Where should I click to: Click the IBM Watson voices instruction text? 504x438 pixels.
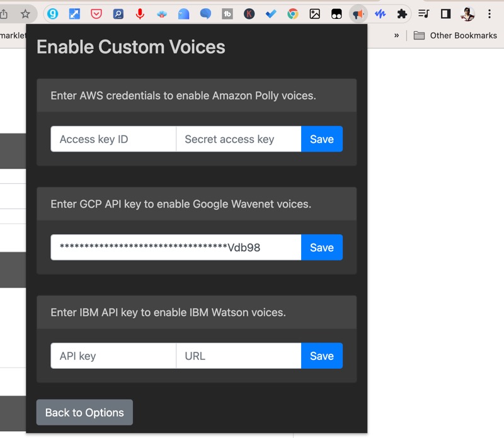coord(168,312)
